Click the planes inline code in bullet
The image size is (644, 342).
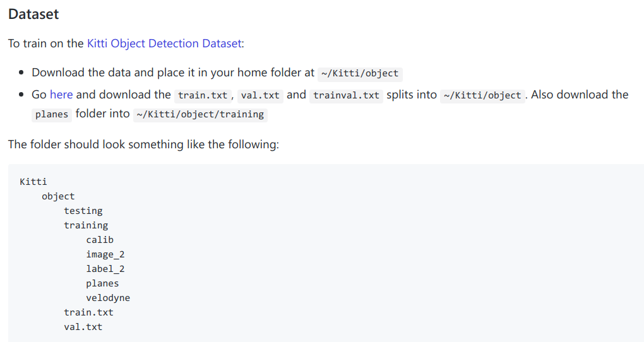[x=52, y=115]
